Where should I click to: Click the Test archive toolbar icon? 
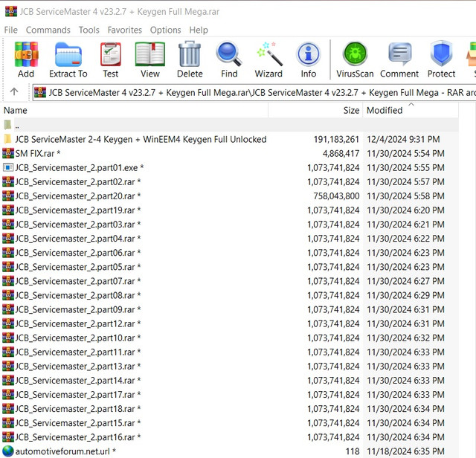[x=111, y=54]
